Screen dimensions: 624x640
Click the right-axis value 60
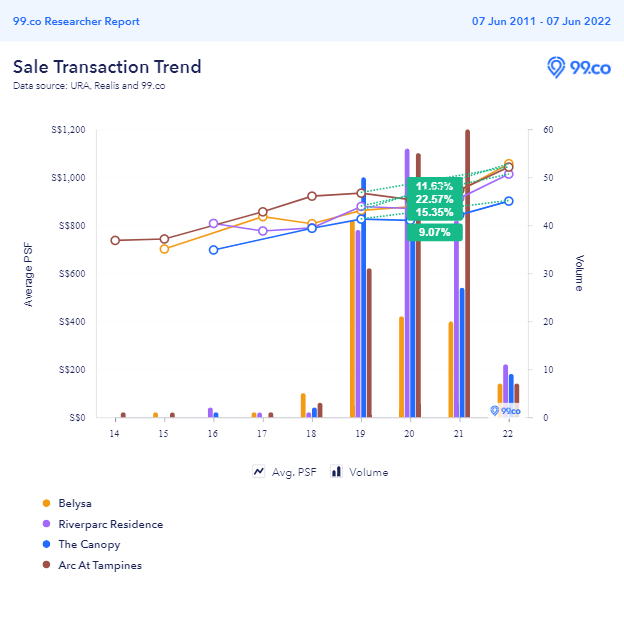tap(548, 130)
